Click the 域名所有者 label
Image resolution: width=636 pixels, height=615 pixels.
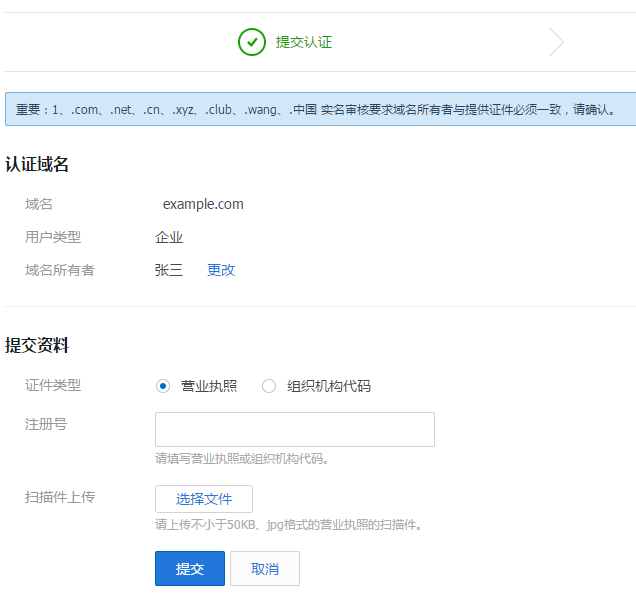point(60,270)
